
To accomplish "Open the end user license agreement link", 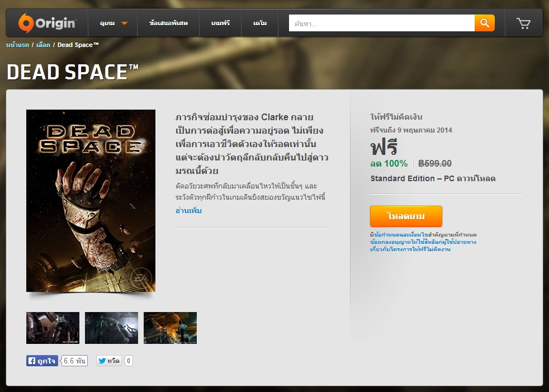I will [x=423, y=242].
